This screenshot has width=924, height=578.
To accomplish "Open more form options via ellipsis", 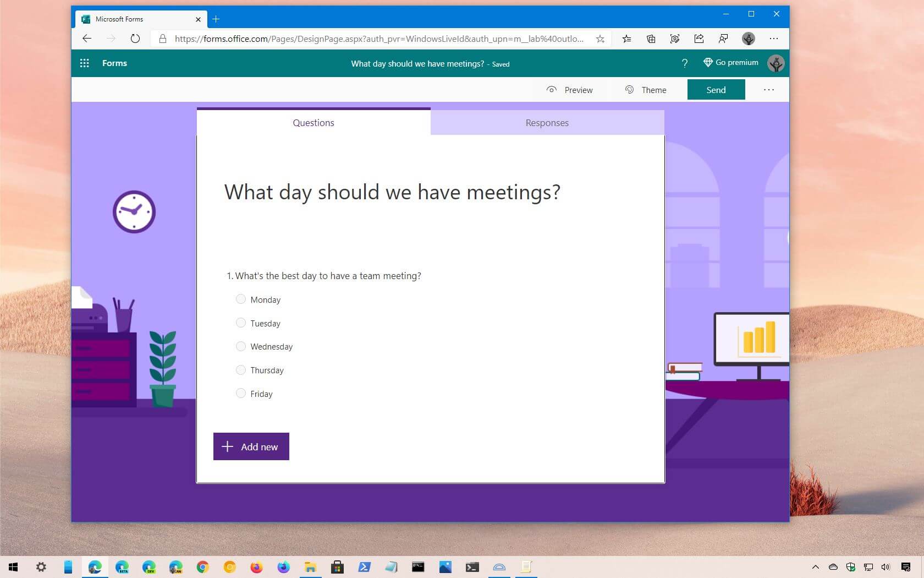I will pos(768,89).
